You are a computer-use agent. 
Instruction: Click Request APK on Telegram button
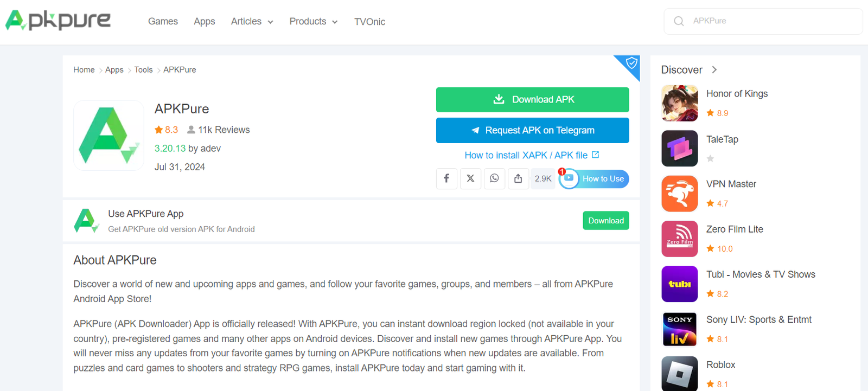[x=532, y=131]
